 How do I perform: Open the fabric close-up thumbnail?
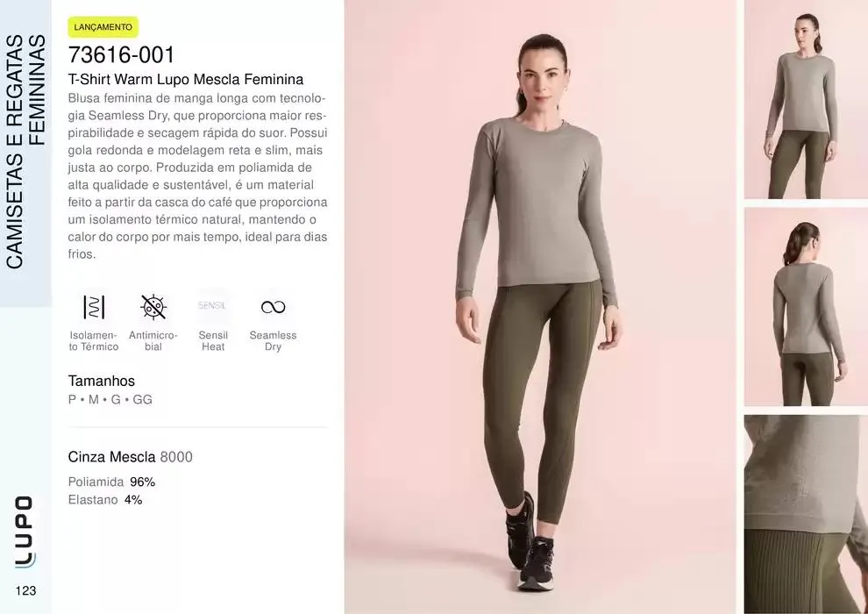[806, 514]
